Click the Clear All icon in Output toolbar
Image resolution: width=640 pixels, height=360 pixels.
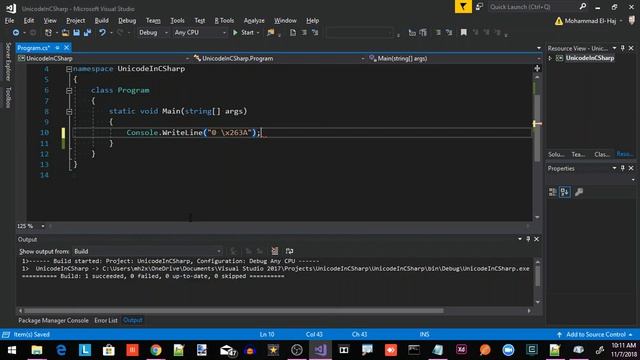click(x=275, y=251)
